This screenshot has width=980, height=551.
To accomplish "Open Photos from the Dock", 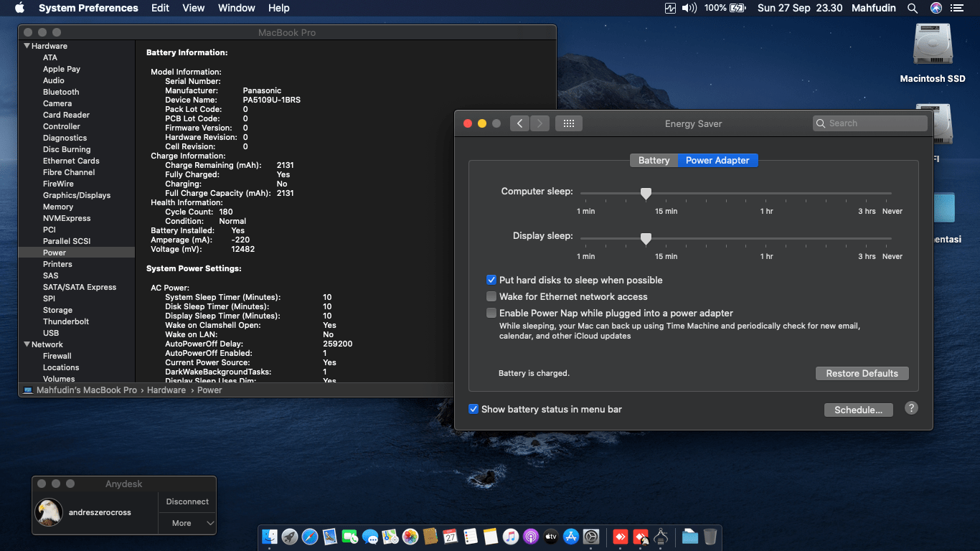I will pos(410,537).
